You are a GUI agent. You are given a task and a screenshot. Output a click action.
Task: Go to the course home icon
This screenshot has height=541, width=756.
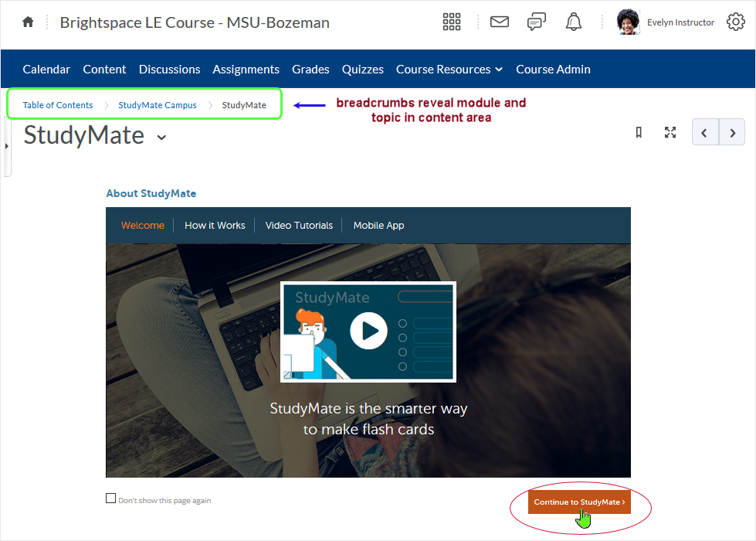[x=28, y=22]
